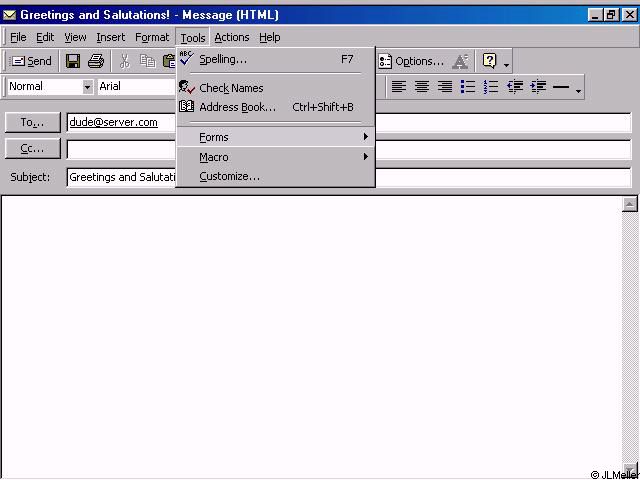640x480 pixels.
Task: Open the Office Assistant help icon
Action: pos(489,61)
